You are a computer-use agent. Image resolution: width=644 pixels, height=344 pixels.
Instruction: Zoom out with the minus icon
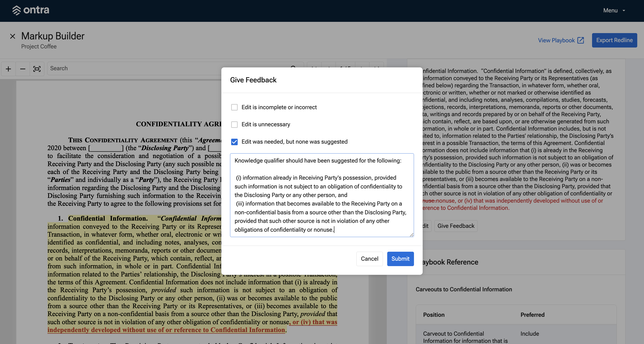point(22,69)
